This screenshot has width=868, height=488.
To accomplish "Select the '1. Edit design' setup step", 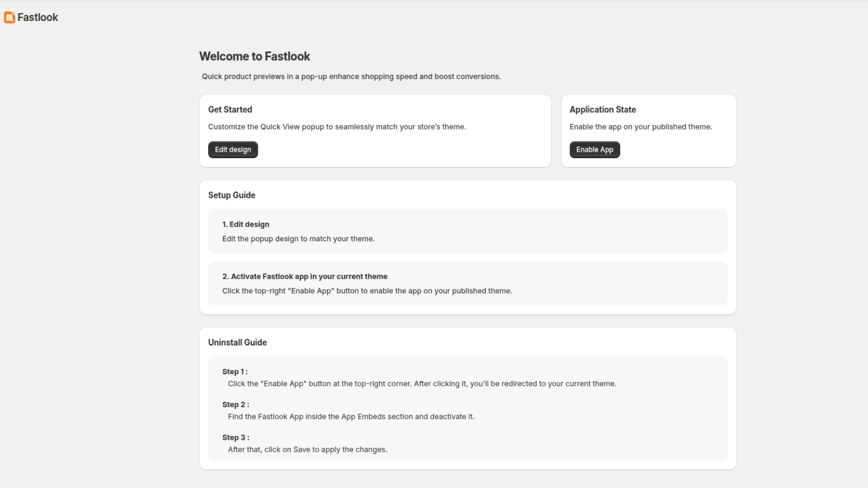I will [468, 231].
